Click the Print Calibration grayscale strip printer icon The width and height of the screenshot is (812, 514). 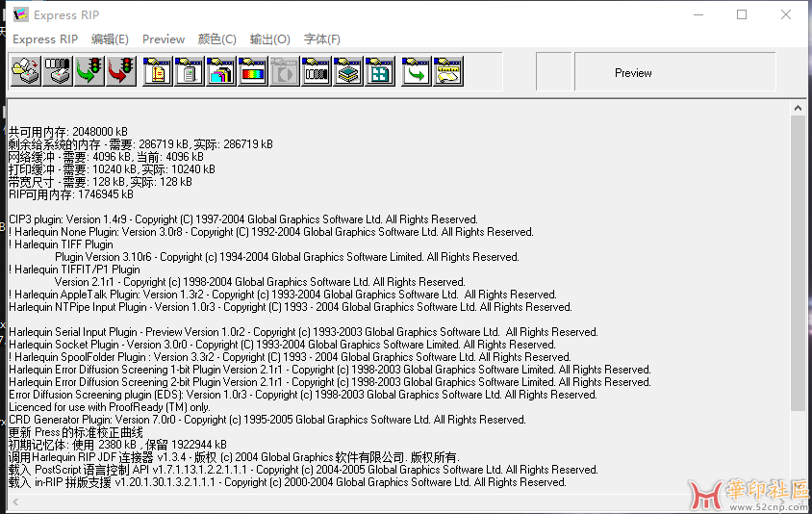pos(58,71)
